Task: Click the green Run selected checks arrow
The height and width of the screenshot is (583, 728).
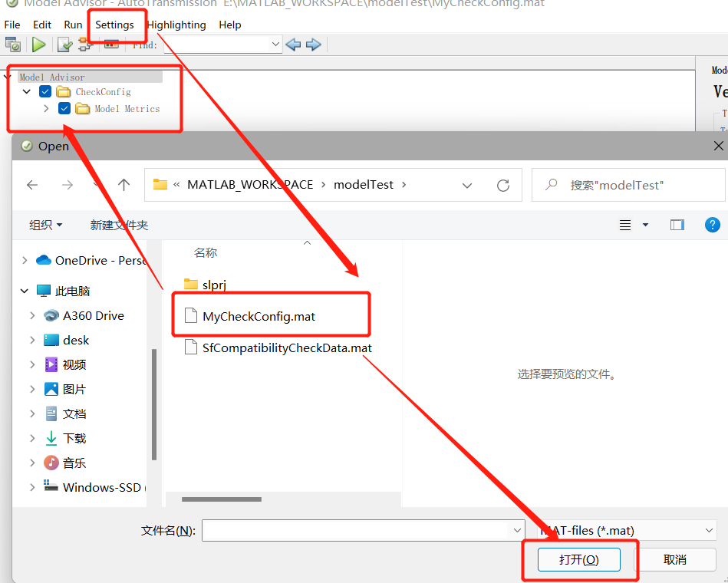Action: (x=39, y=44)
